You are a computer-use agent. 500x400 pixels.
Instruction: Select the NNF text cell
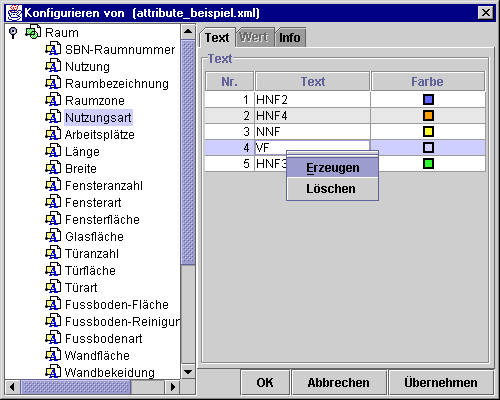pos(312,131)
